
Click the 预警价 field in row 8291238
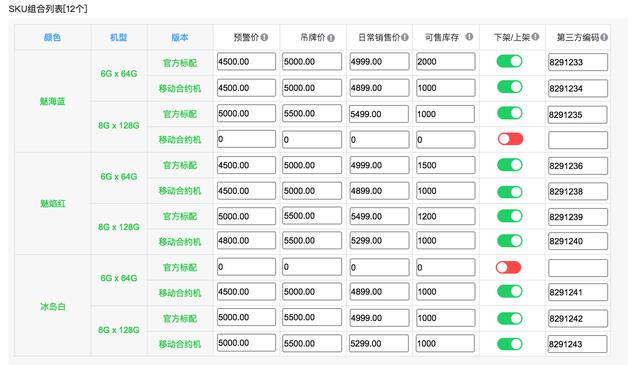[x=246, y=191]
